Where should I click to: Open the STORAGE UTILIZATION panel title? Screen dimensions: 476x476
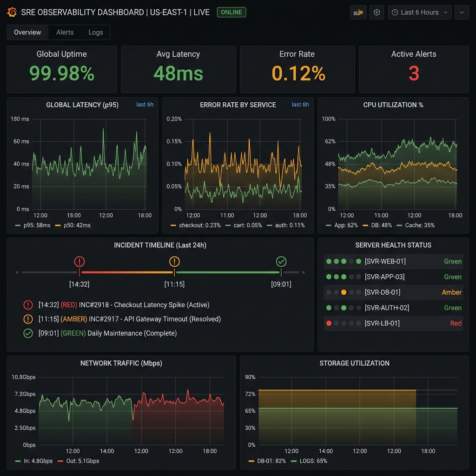pos(354,363)
